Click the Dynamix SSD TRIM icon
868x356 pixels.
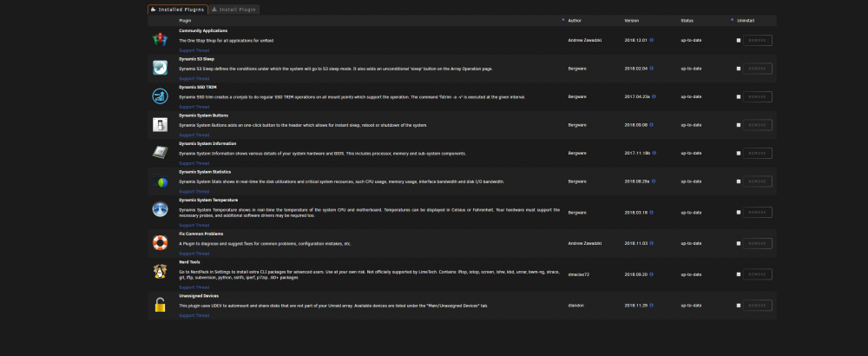tap(160, 96)
